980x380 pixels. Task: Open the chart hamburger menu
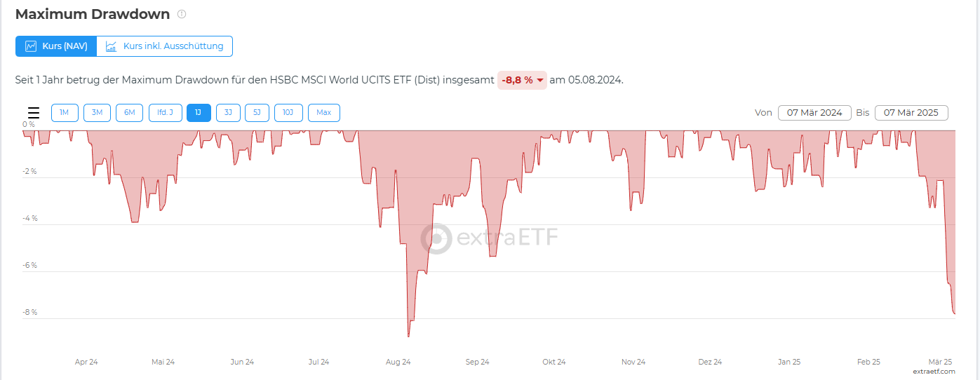pyautogui.click(x=34, y=113)
